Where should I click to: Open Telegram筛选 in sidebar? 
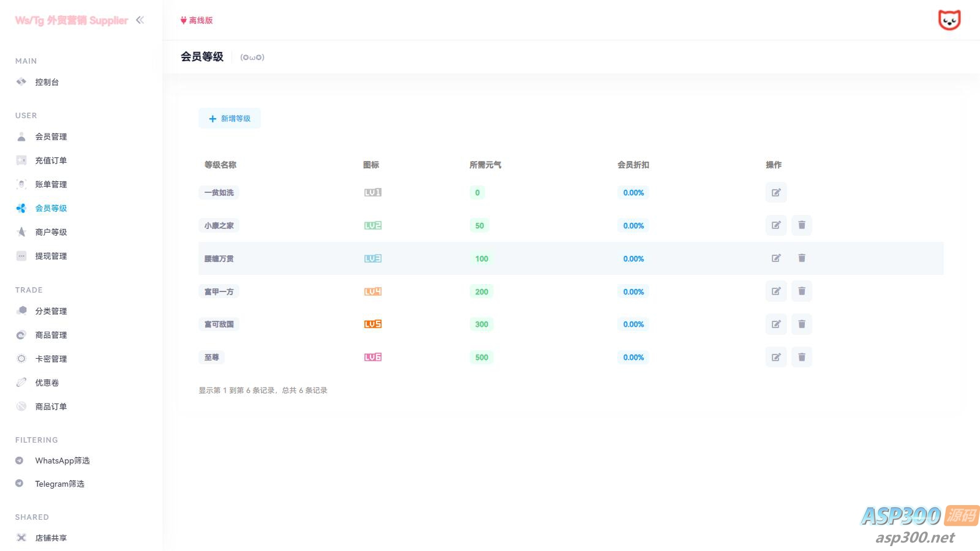pyautogui.click(x=59, y=484)
